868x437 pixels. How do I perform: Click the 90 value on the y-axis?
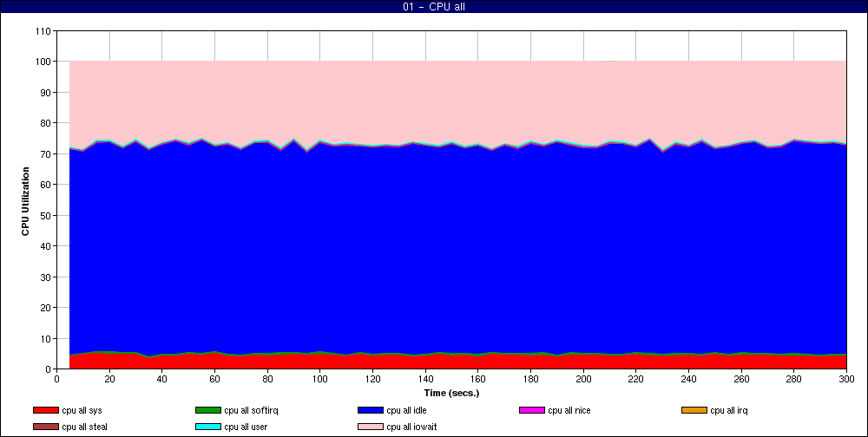point(45,93)
